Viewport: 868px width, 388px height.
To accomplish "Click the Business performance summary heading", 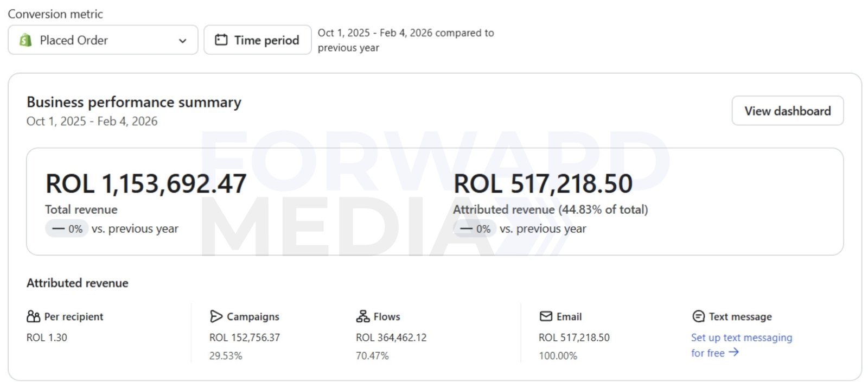I will point(134,102).
